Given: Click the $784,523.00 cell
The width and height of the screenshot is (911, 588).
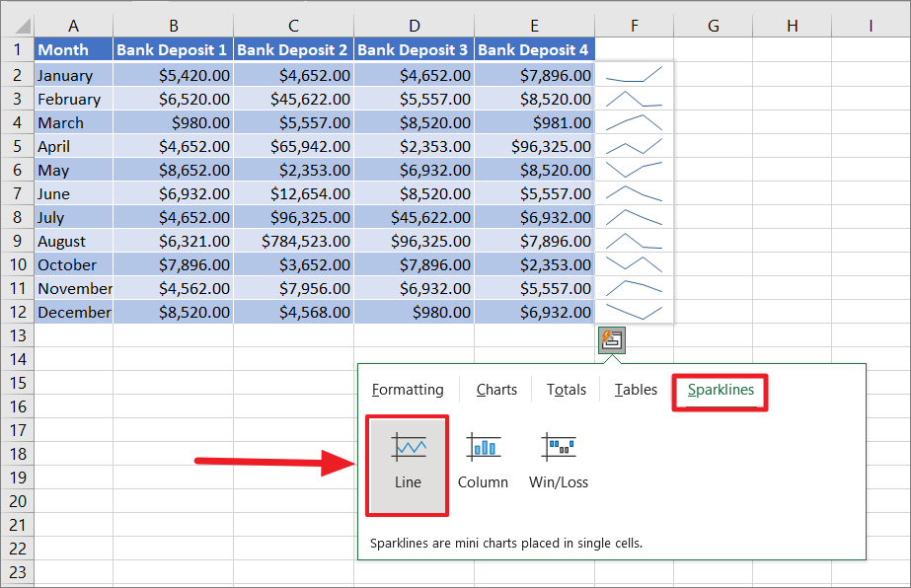Looking at the screenshot, I should pyautogui.click(x=293, y=241).
